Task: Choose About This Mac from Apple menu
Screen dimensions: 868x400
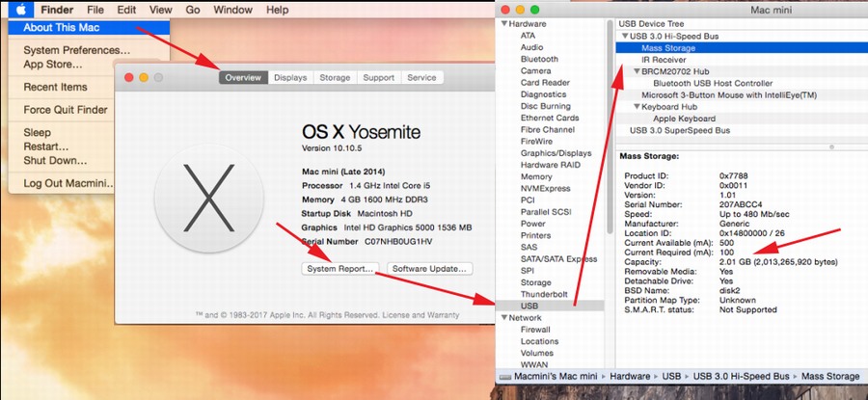Action: point(89,27)
